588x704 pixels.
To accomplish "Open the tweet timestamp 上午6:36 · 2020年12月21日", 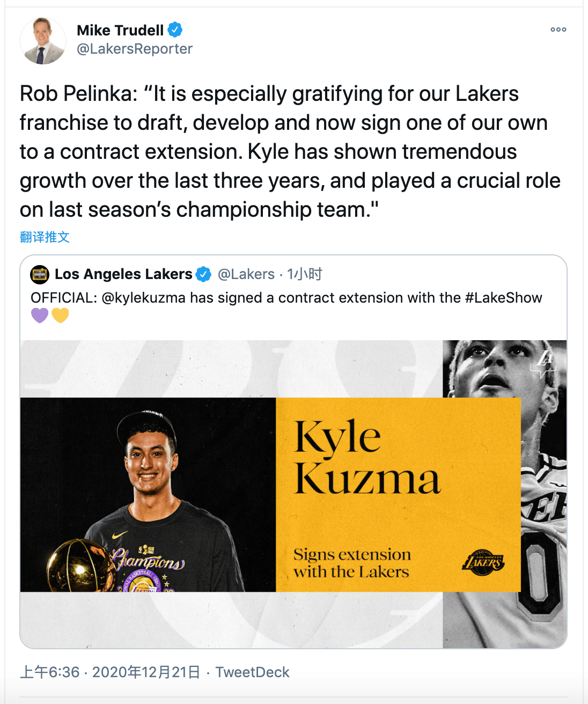I will coord(110,672).
